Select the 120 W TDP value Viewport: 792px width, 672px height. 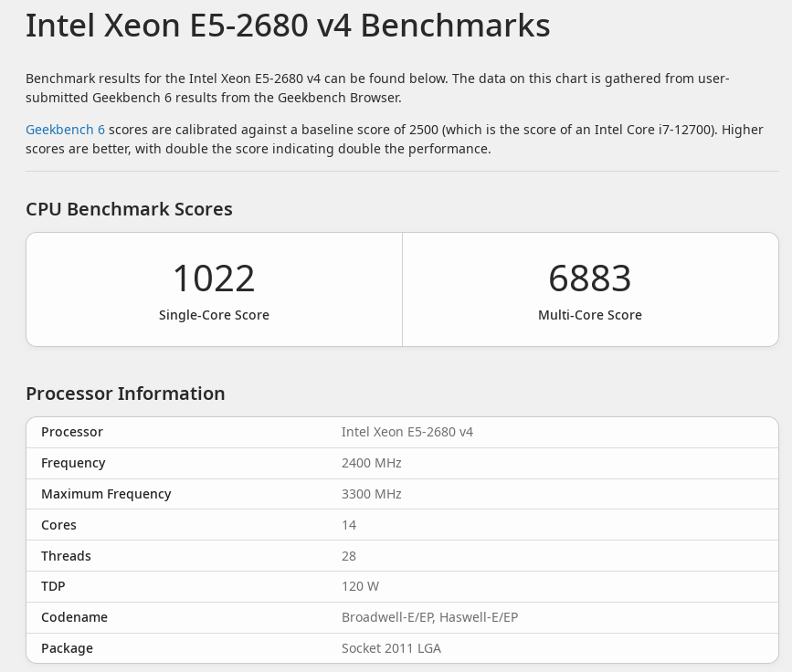[360, 586]
